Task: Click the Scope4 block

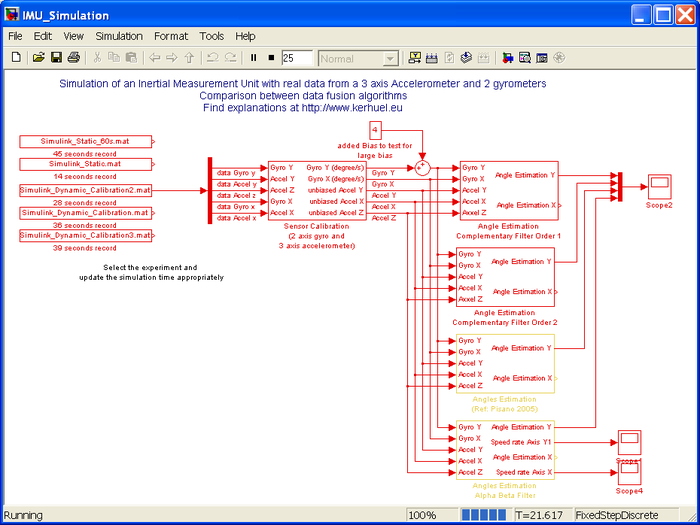Action: (x=629, y=474)
